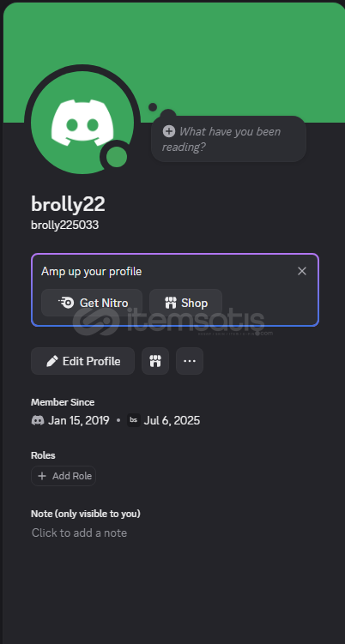The image size is (345, 644).
Task: Click Edit Profile button
Action: (82, 361)
